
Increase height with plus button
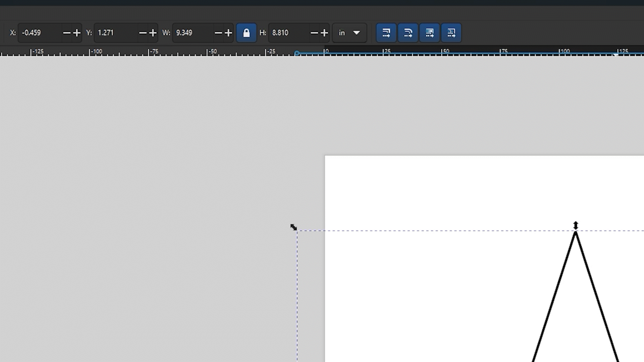click(x=324, y=33)
